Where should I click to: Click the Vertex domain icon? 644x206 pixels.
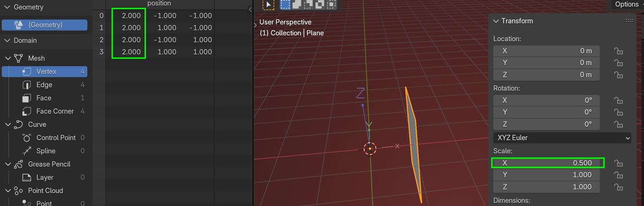point(27,72)
